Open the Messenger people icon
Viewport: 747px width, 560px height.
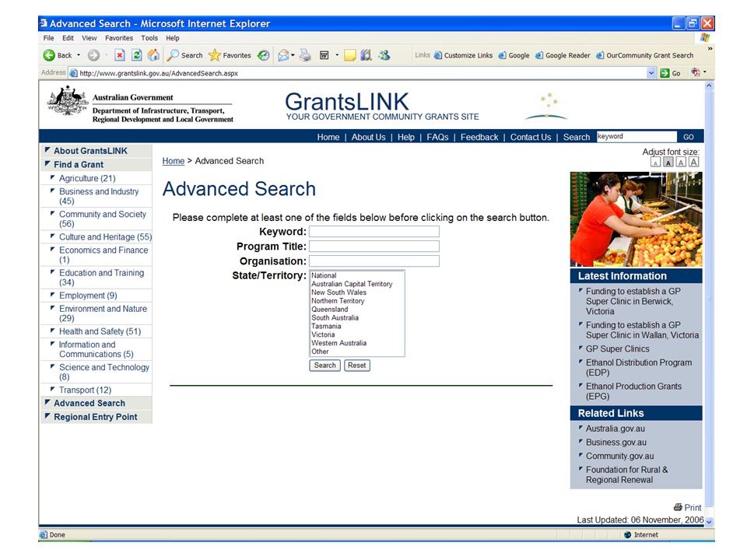tap(384, 55)
